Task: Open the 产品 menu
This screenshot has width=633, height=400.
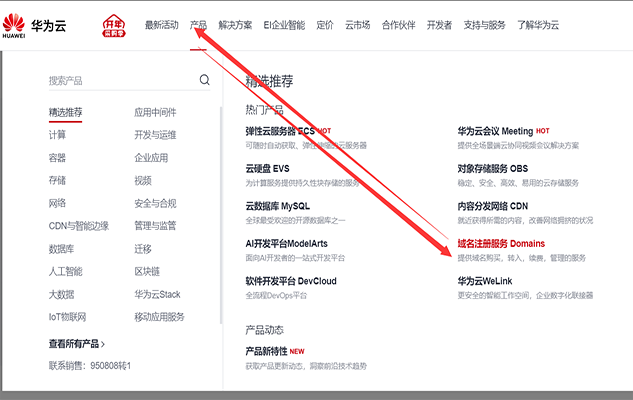Action: click(x=198, y=25)
